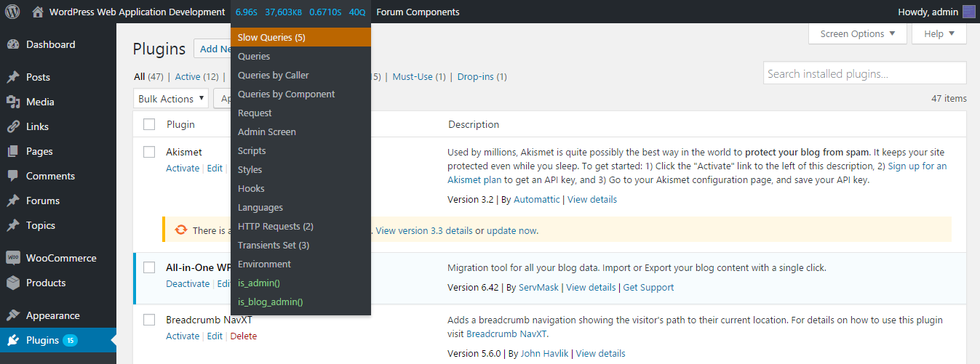Click the Search installed plugins field
980x364 pixels.
tap(865, 73)
